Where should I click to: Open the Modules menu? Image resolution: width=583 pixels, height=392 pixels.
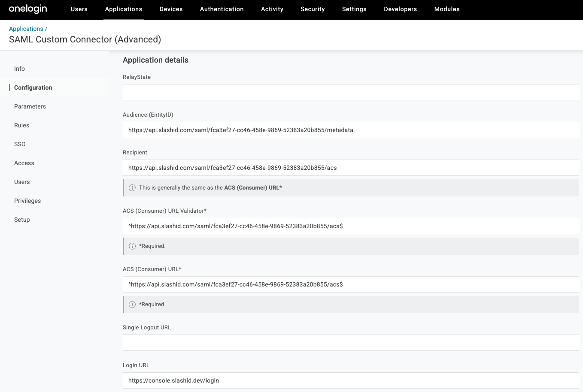click(x=446, y=9)
